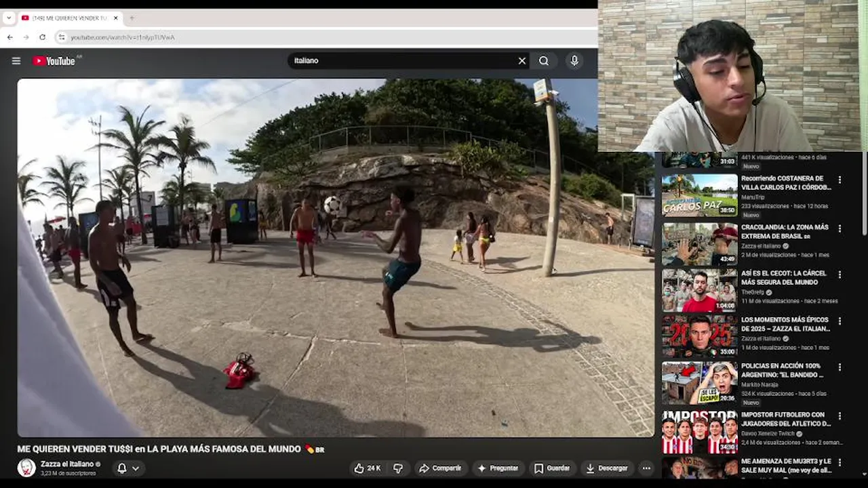Click channel name Markito Navaja in sidebar
Screen dimensions: 868x488
click(759, 384)
